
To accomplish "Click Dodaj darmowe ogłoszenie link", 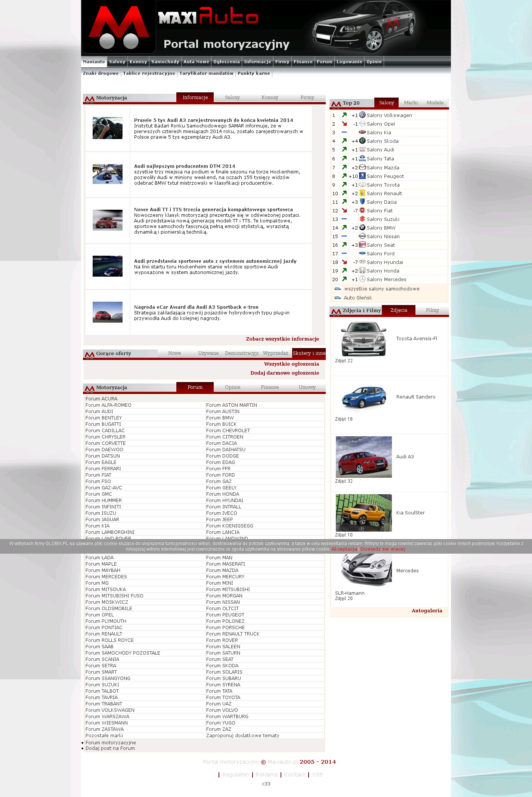I will (285, 373).
